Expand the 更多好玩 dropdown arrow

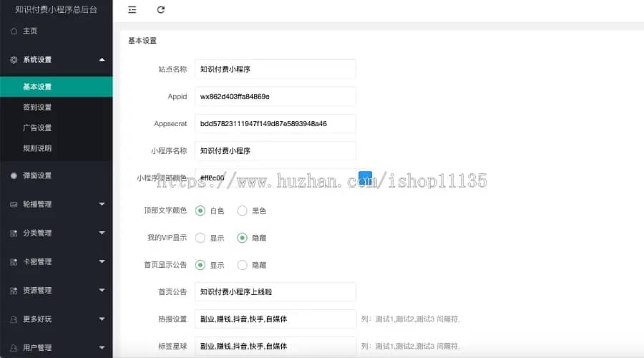click(x=102, y=319)
